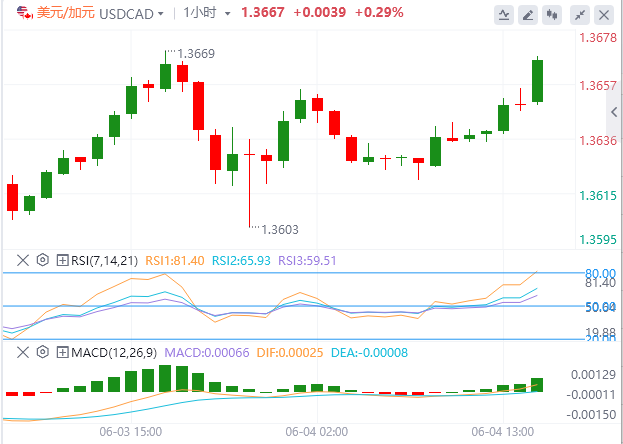The height and width of the screenshot is (444, 623).
Task: Select the drawing pencil tool
Action: (x=528, y=16)
